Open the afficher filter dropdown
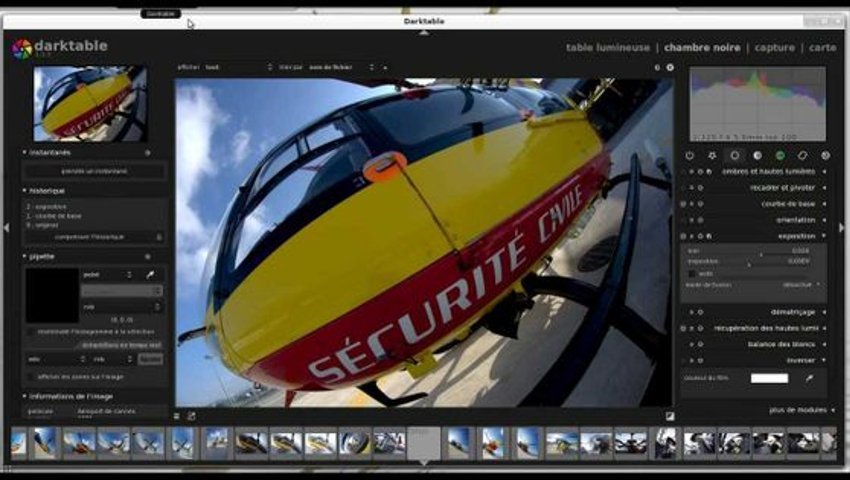The width and height of the screenshot is (850, 480). 238,68
